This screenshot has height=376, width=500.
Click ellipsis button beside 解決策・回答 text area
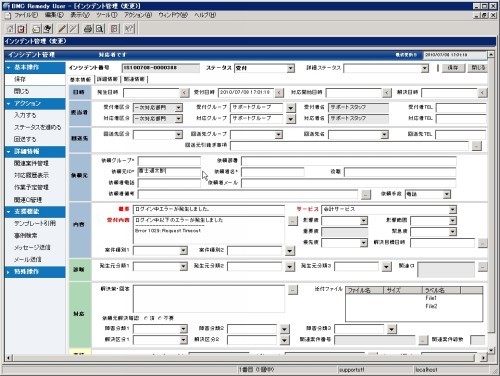click(x=293, y=290)
